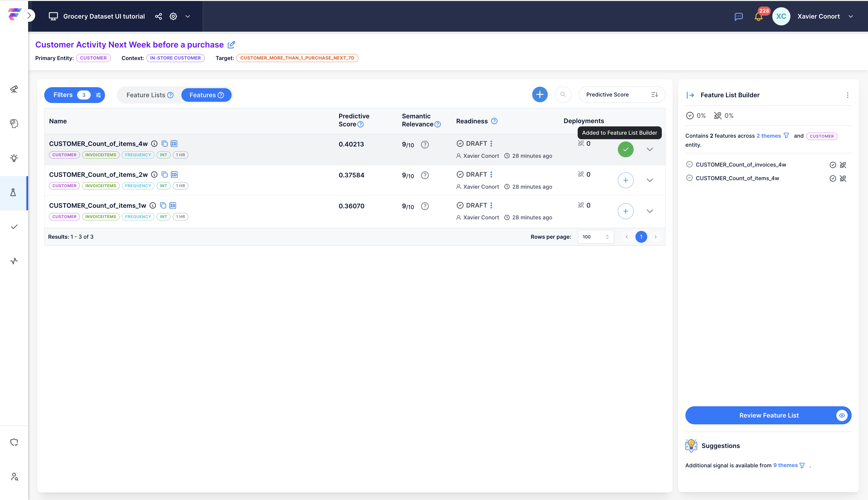Go to next page arrow
The width and height of the screenshot is (868, 500).
point(656,237)
